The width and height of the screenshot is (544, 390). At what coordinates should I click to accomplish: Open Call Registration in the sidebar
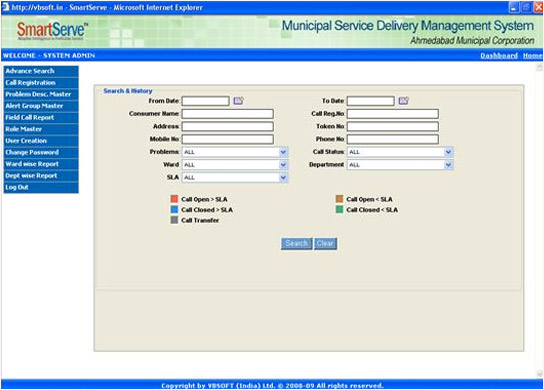[41, 83]
